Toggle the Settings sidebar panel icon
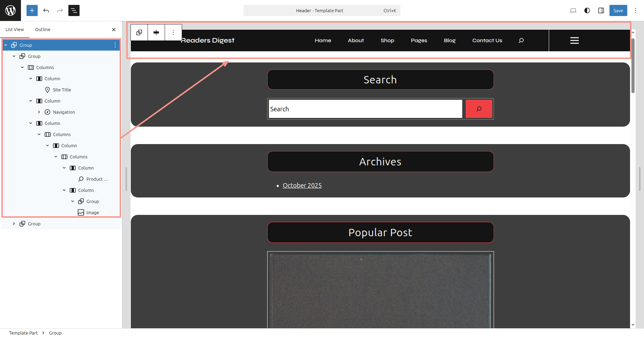 (601, 10)
